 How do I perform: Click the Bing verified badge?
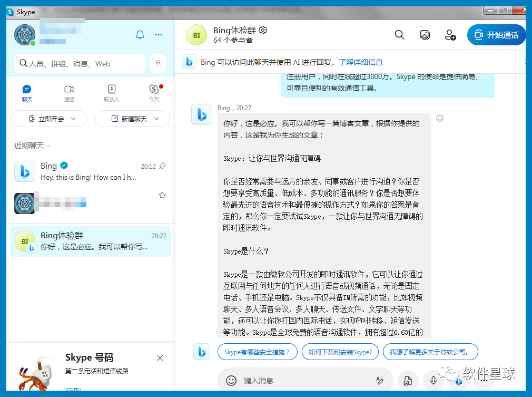64,166
